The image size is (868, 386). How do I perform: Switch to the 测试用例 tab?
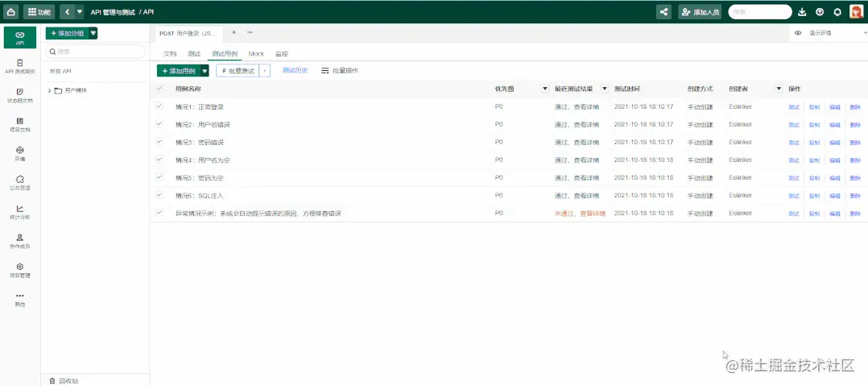click(x=225, y=54)
